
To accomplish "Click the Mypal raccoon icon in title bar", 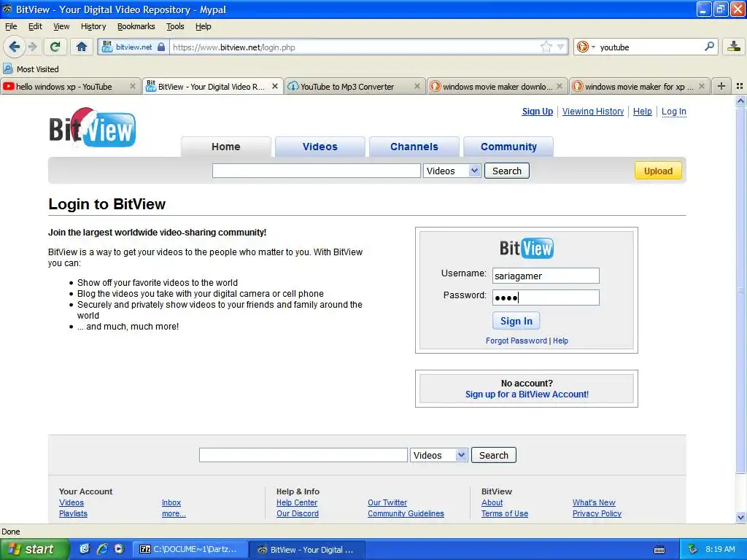I will [x=7, y=9].
